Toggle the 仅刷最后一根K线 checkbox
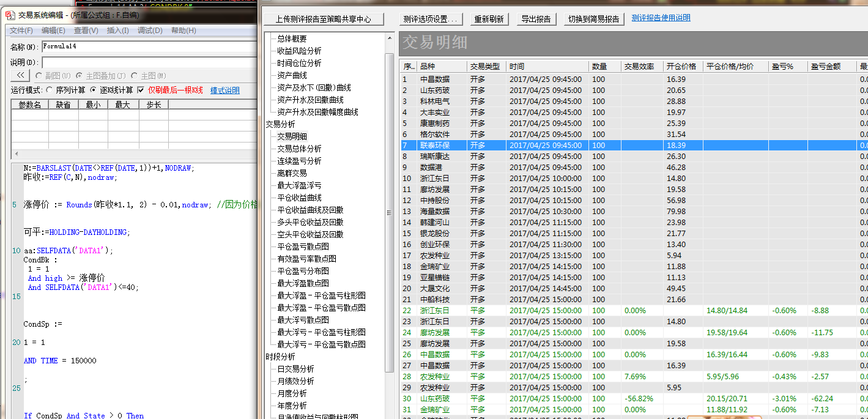 coord(141,90)
